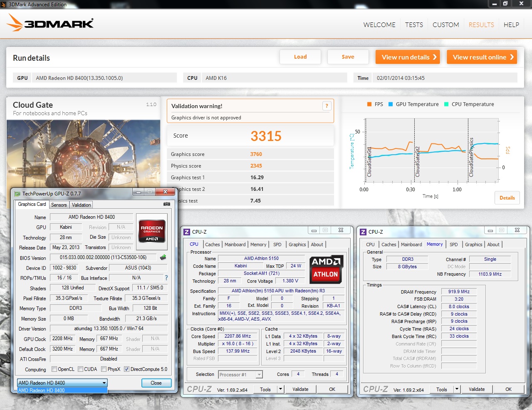
Task: Enable the CUDA checkbox in GPU-Z
Action: 80,369
